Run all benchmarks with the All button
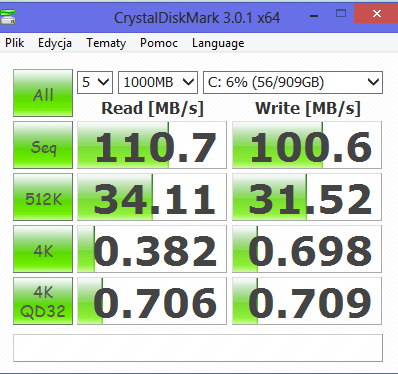This screenshot has width=398, height=374. pos(43,93)
